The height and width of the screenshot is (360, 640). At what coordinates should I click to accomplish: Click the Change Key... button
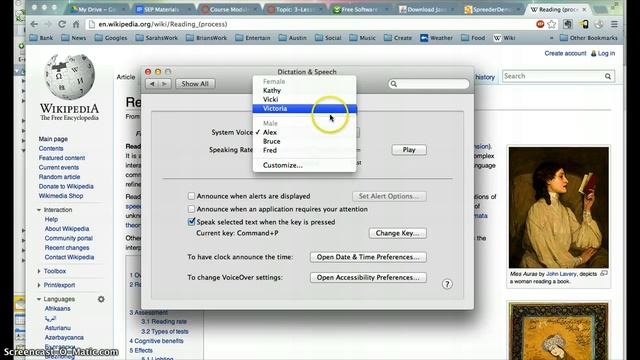click(398, 233)
